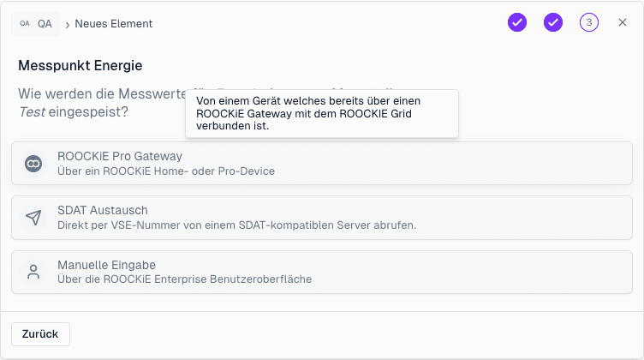Click the ROOCKiE Enterprise Benutzeroberfläche description
This screenshot has height=360, width=644.
point(184,279)
